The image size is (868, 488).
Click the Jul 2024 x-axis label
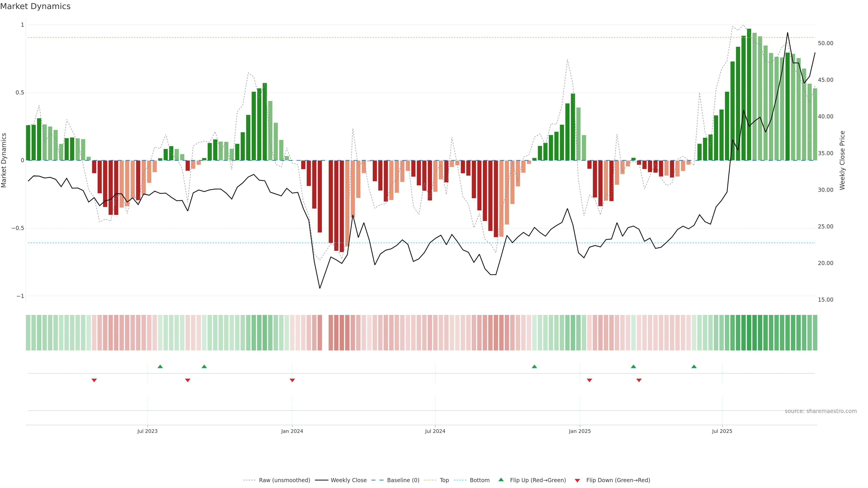point(435,431)
